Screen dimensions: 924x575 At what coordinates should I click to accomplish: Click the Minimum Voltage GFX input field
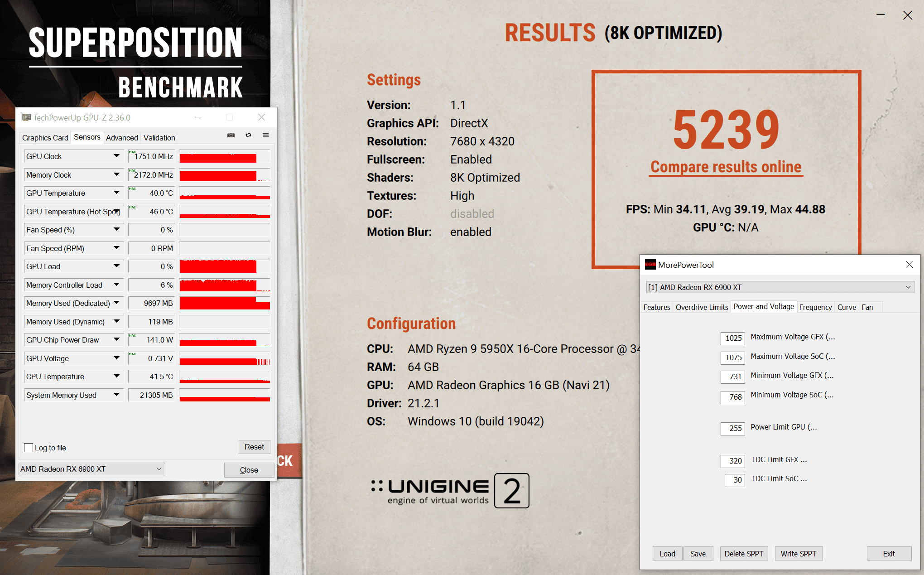coord(733,377)
